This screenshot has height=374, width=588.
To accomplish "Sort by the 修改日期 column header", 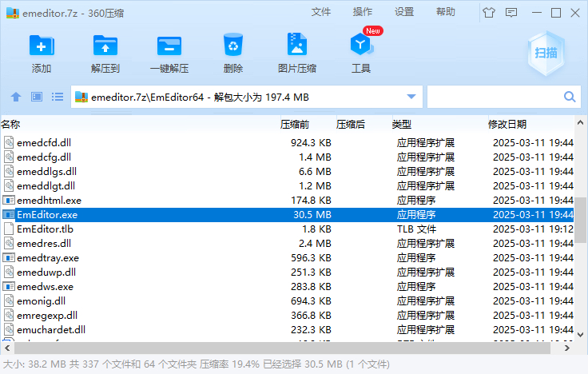I will [x=507, y=124].
